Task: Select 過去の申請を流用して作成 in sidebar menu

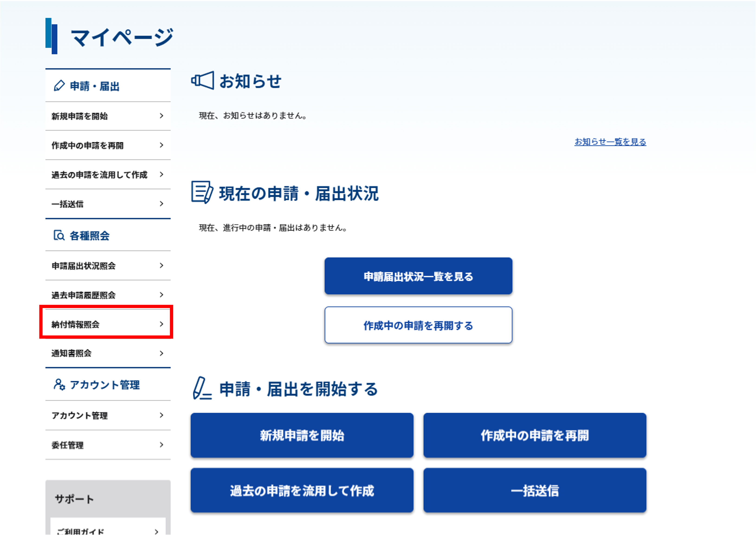Action: click(108, 175)
